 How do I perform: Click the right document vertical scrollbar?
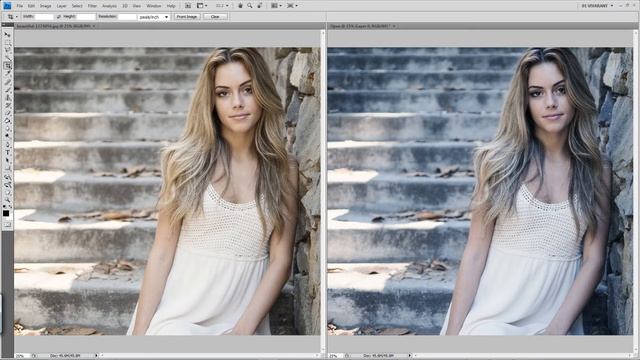click(x=636, y=191)
